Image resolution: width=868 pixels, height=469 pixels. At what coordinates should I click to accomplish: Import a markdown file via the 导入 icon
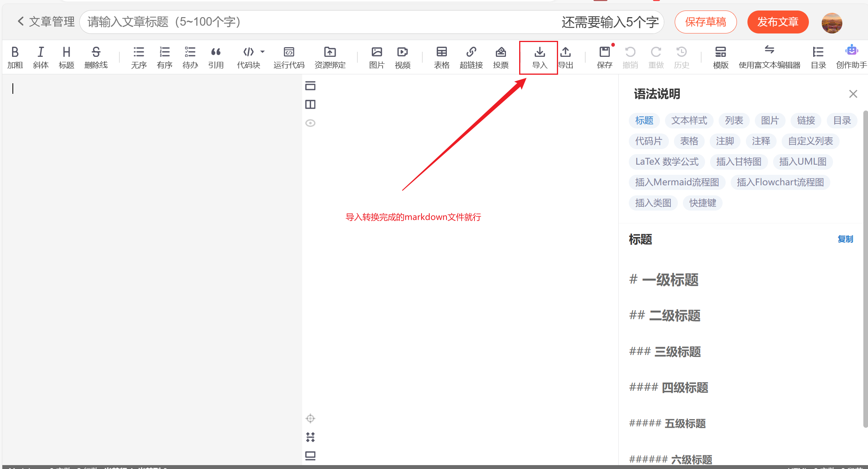[539, 57]
